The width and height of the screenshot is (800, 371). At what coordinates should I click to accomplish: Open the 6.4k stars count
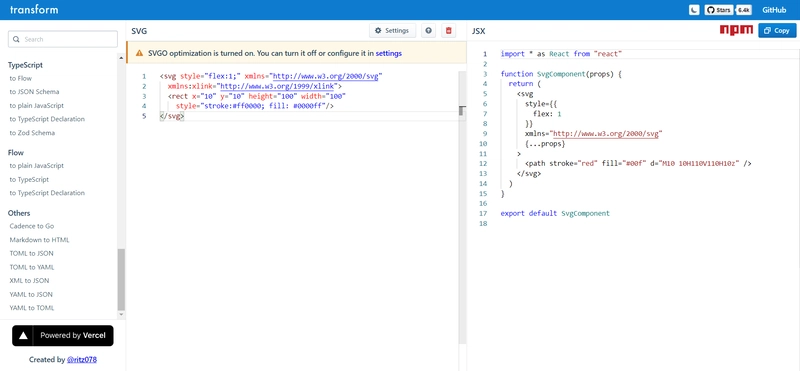click(743, 10)
